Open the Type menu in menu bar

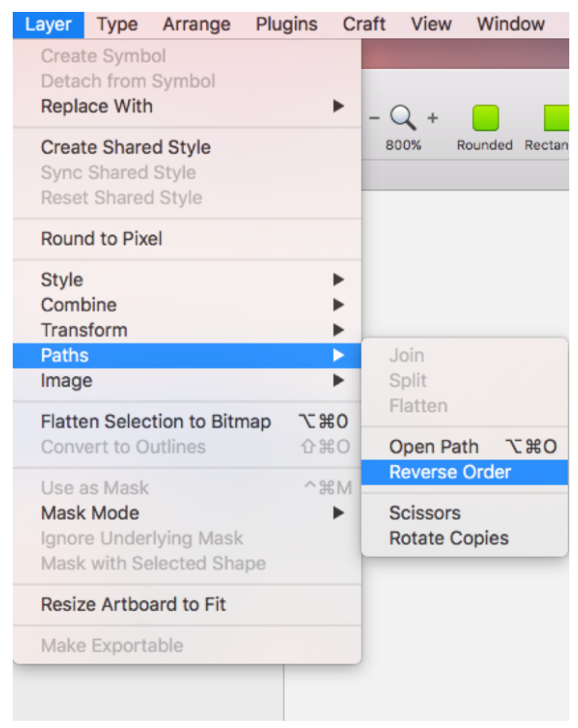pos(117,24)
